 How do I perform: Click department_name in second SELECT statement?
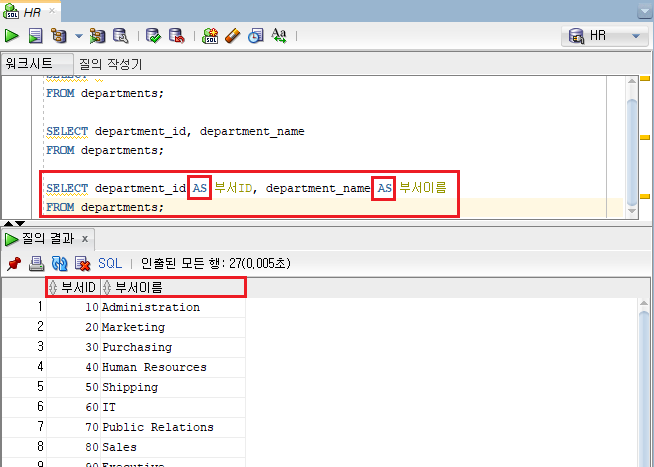(x=252, y=131)
